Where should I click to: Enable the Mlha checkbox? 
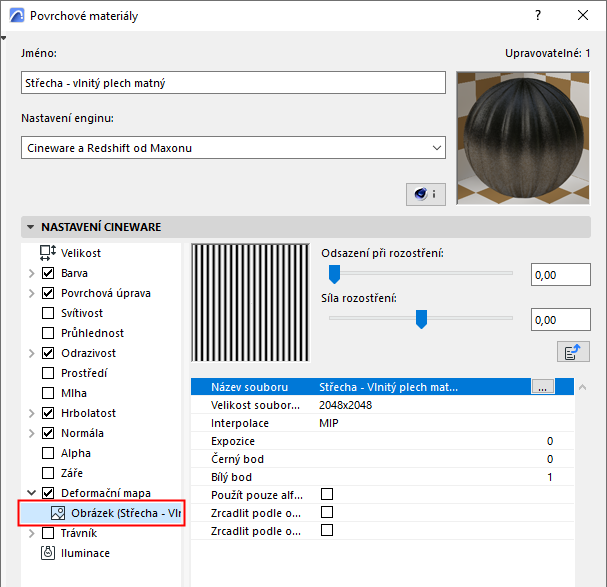click(x=48, y=393)
